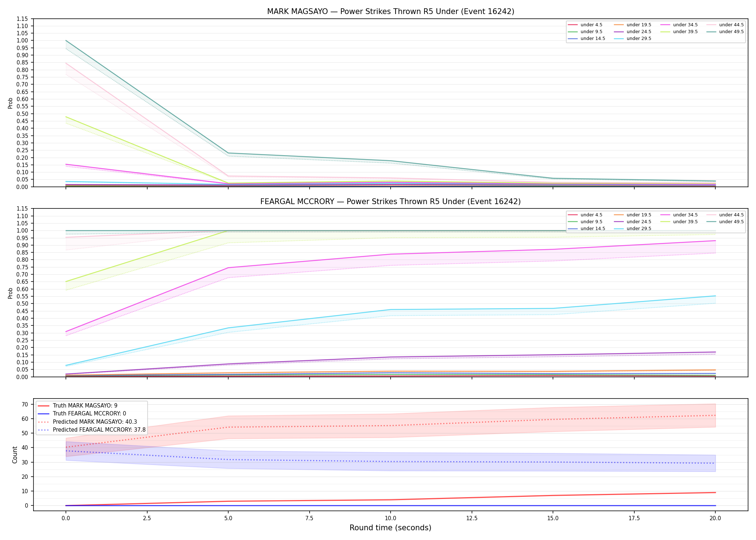Select the "12.5" x-axis tick label

coord(472,518)
